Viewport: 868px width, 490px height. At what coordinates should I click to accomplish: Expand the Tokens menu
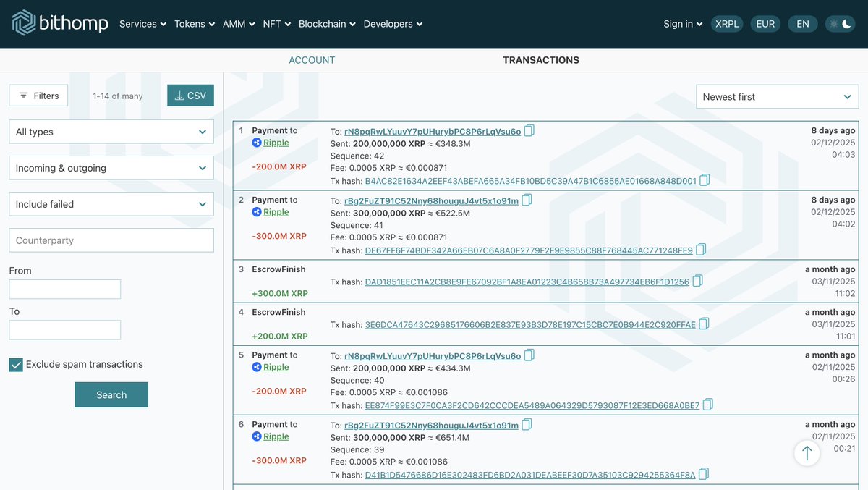click(x=195, y=24)
